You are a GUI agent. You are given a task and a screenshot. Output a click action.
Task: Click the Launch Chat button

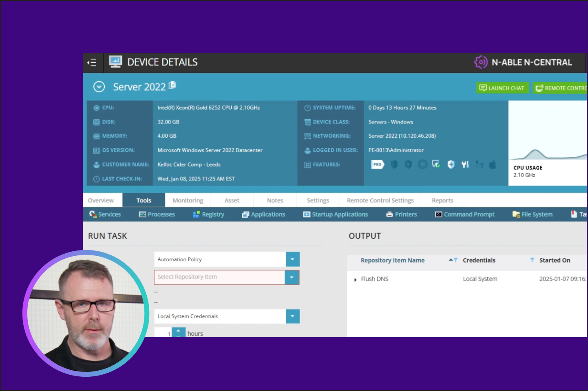pos(502,88)
